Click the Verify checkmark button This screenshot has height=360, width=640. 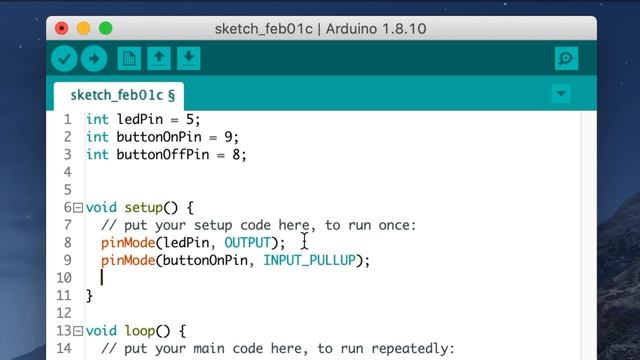coord(64,59)
